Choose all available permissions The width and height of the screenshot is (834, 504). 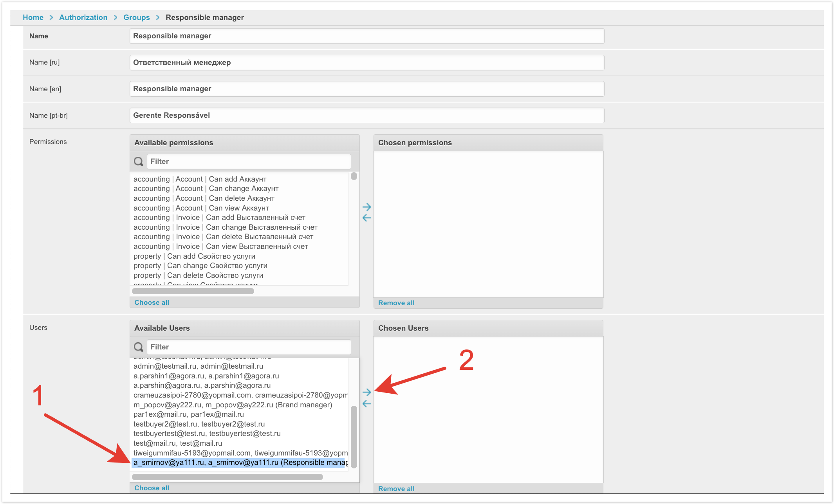click(152, 302)
